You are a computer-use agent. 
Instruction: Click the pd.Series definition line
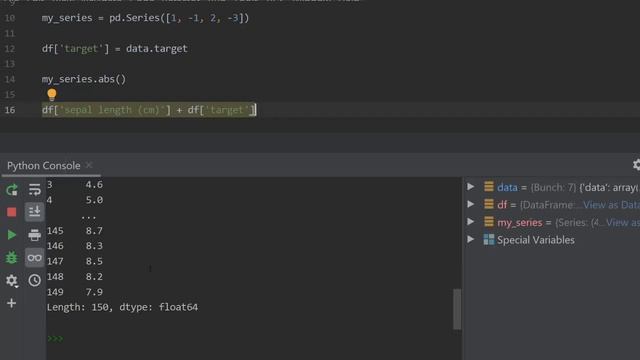tap(145, 18)
